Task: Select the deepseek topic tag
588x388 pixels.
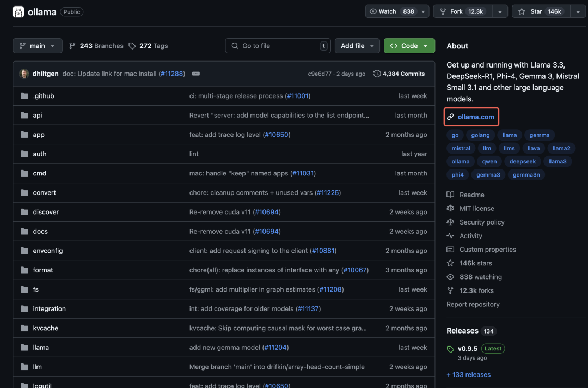Action: [x=522, y=162]
